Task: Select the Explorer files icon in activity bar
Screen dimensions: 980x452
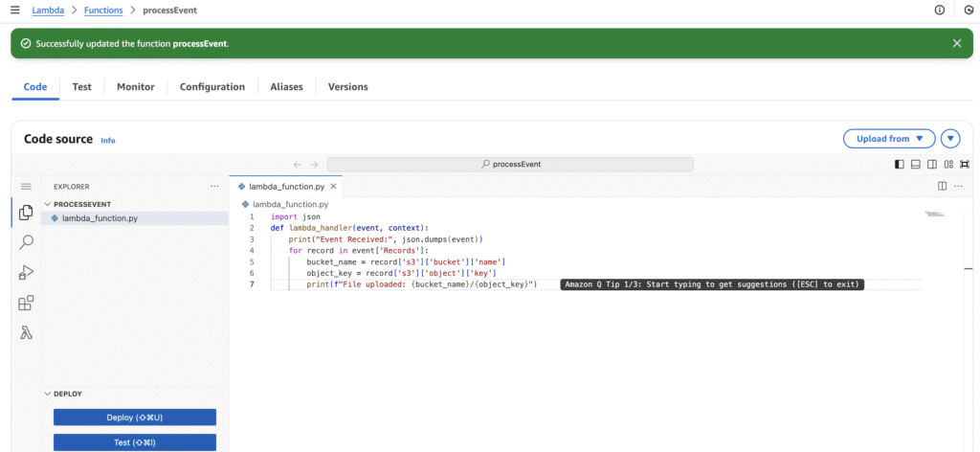Action: 26,213
